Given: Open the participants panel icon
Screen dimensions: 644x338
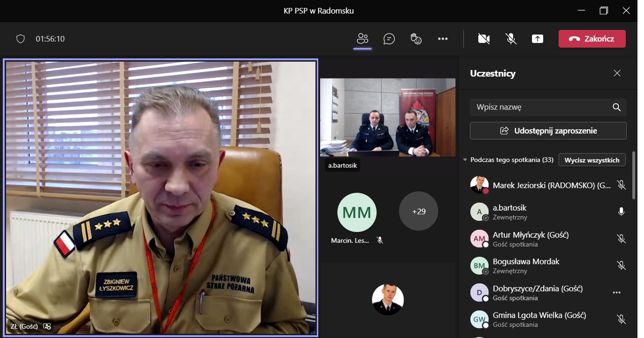Looking at the screenshot, I should tap(363, 39).
